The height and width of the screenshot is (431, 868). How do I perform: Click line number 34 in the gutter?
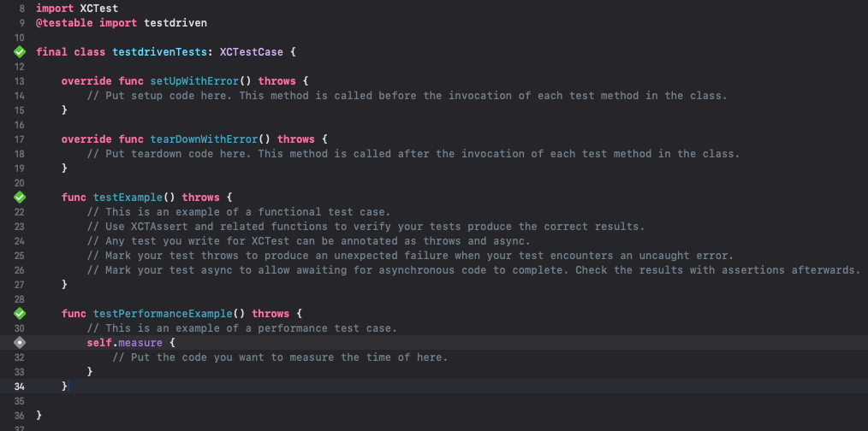point(19,387)
